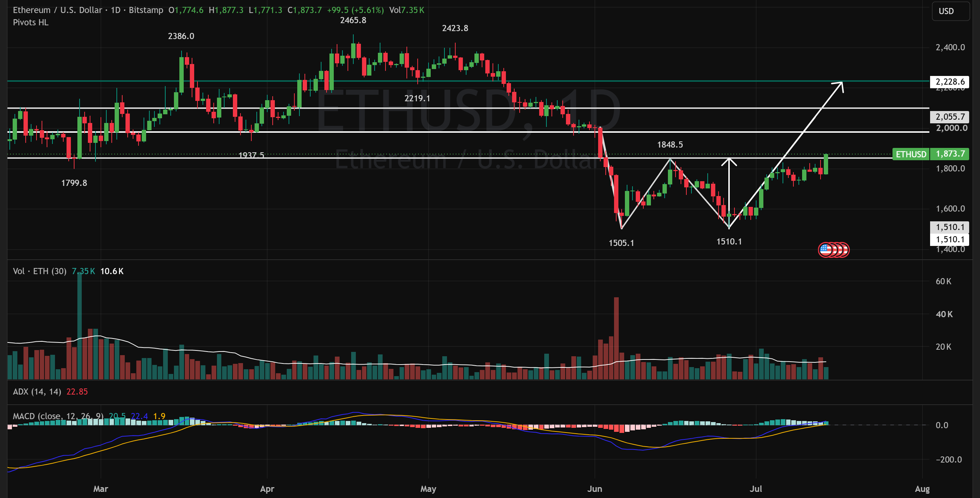This screenshot has width=980, height=498.
Task: Click the 2465.8 pivot high label
Action: point(353,20)
